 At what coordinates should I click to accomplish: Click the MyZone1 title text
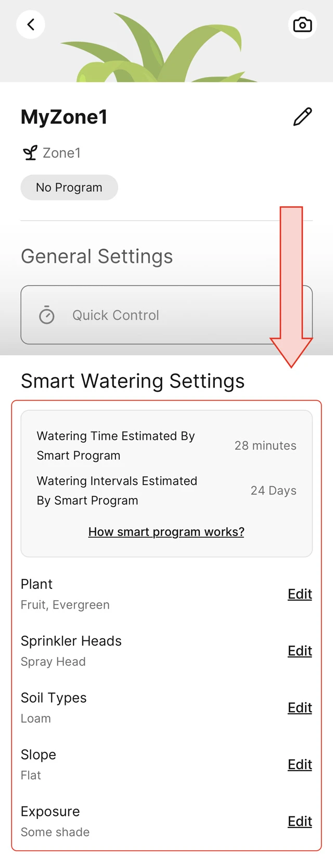tap(63, 116)
